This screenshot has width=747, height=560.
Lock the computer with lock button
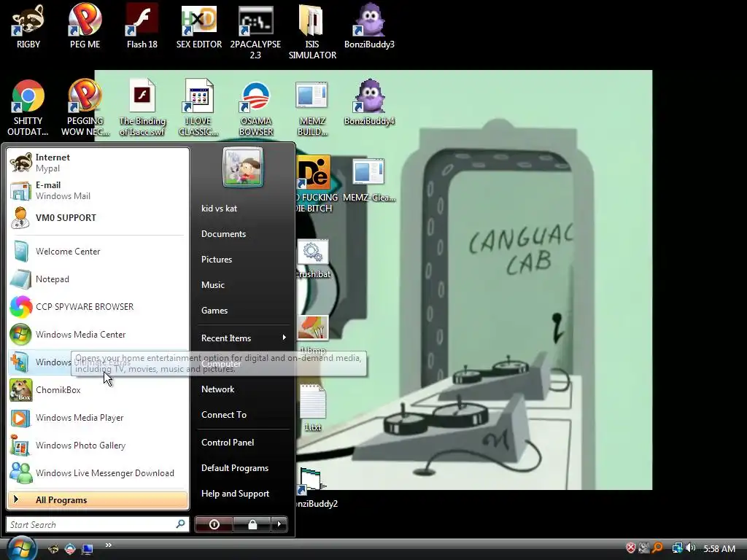[x=252, y=524]
